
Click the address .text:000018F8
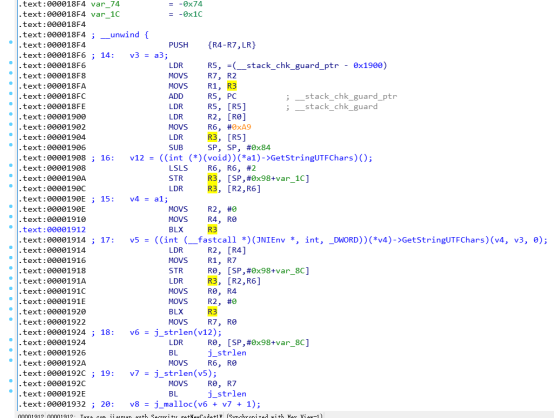click(x=52, y=76)
